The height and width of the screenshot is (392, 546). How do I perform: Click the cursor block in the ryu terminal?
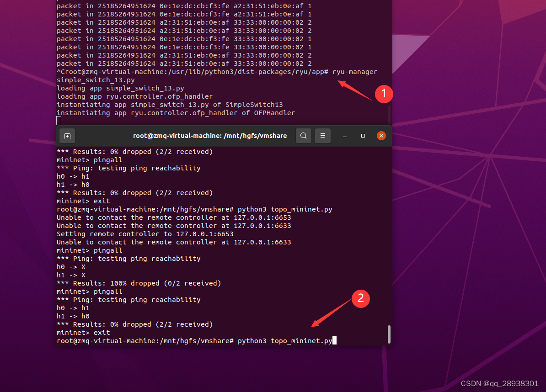pos(59,121)
